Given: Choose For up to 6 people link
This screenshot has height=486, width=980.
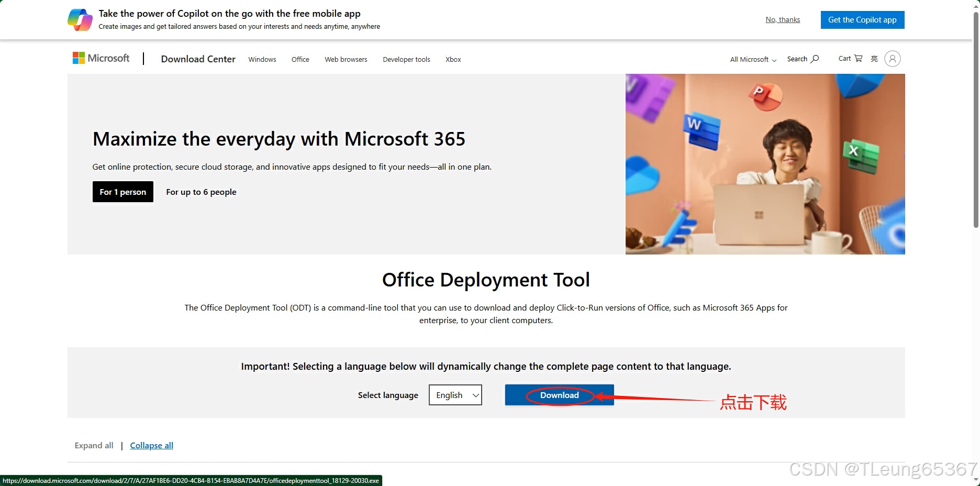Looking at the screenshot, I should [201, 192].
